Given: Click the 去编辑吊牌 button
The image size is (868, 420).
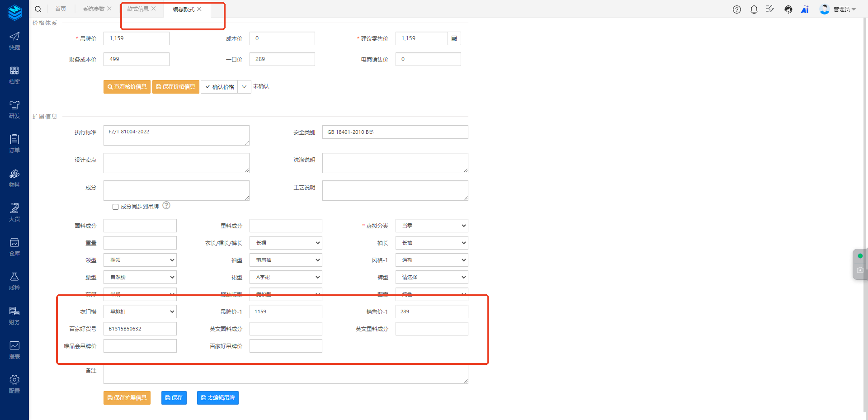Looking at the screenshot, I should 217,398.
